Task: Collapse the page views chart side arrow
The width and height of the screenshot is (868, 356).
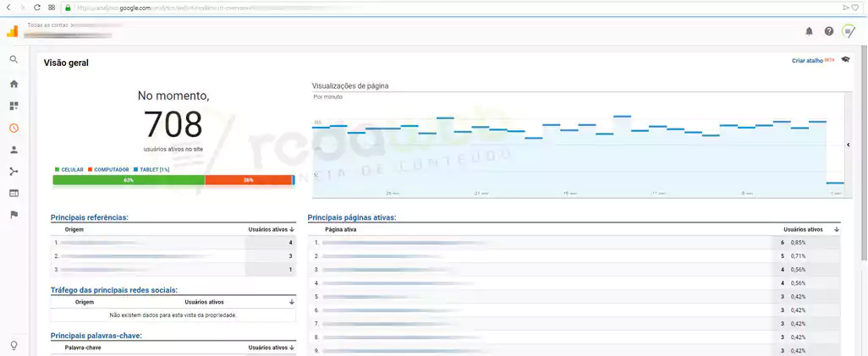Action: point(848,145)
